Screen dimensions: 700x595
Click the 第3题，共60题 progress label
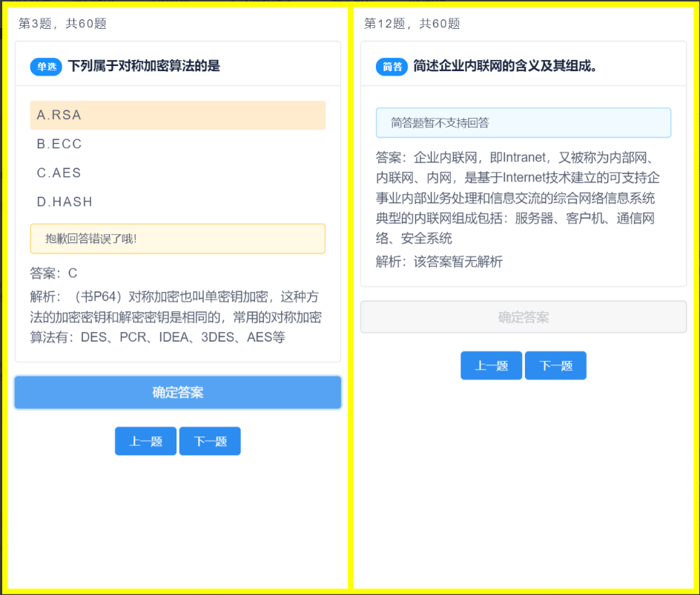click(x=62, y=24)
